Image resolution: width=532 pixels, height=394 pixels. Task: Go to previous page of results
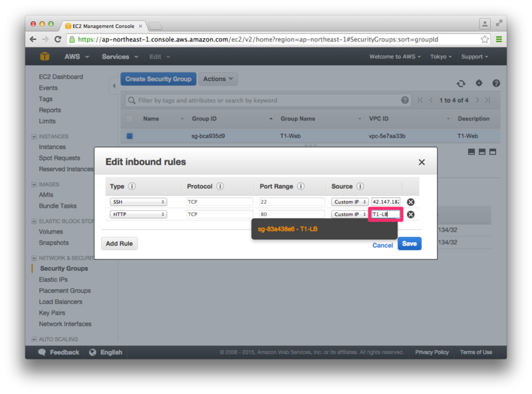[x=431, y=100]
